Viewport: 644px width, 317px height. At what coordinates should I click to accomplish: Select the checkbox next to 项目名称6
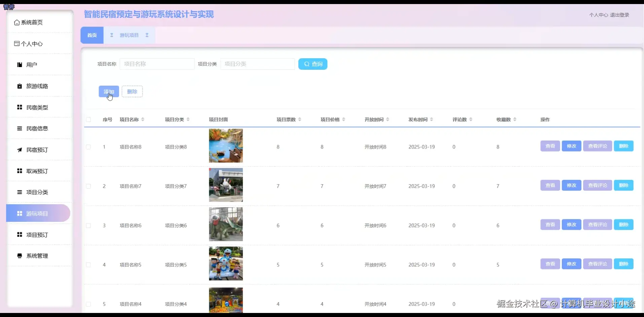click(x=88, y=225)
